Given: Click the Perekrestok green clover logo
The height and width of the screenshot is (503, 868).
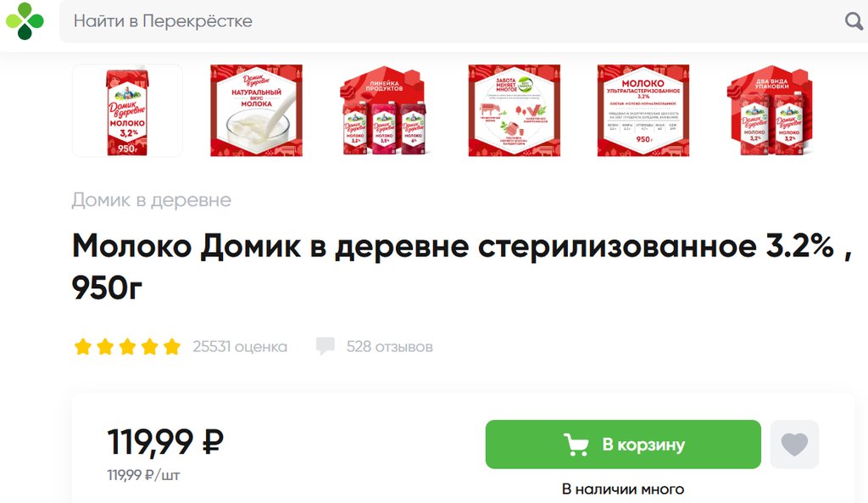Looking at the screenshot, I should tap(25, 21).
